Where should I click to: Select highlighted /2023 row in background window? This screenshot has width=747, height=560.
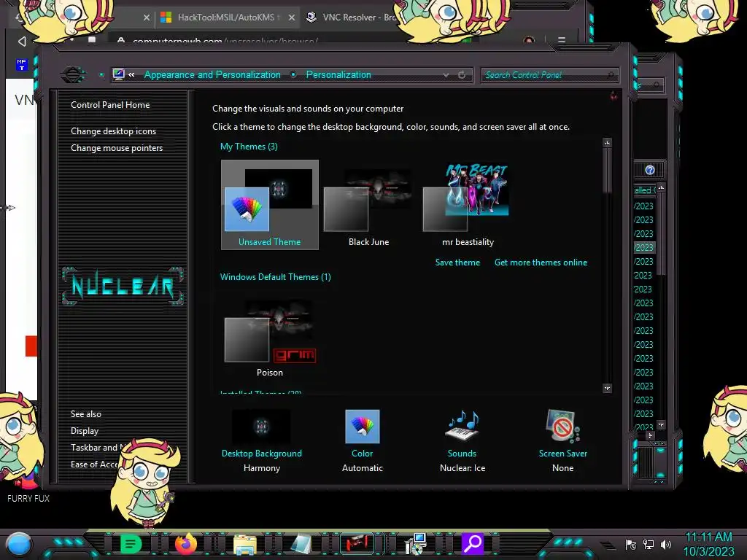click(x=644, y=248)
